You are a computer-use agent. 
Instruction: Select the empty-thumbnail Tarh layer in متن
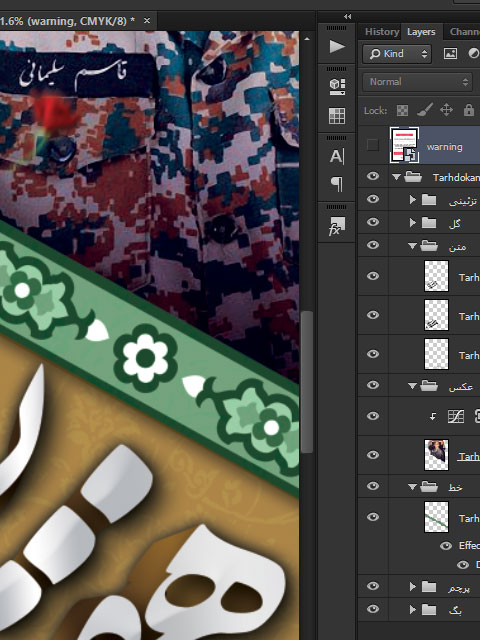pyautogui.click(x=436, y=354)
